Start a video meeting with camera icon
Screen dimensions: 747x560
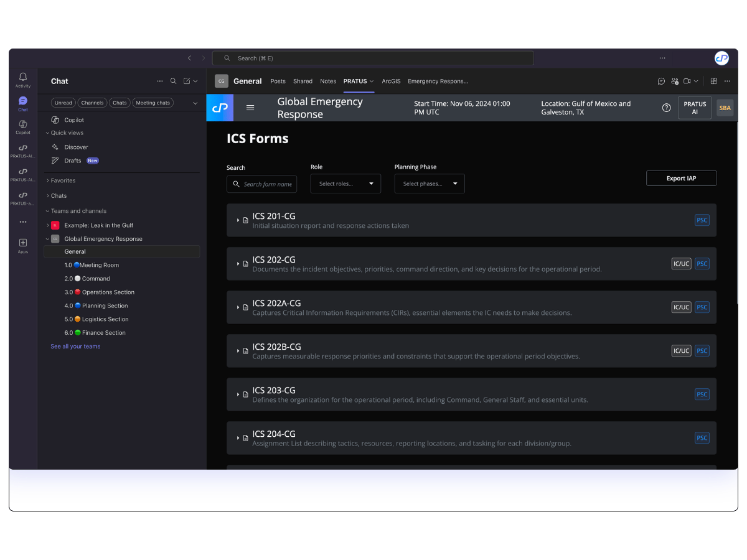pyautogui.click(x=687, y=81)
